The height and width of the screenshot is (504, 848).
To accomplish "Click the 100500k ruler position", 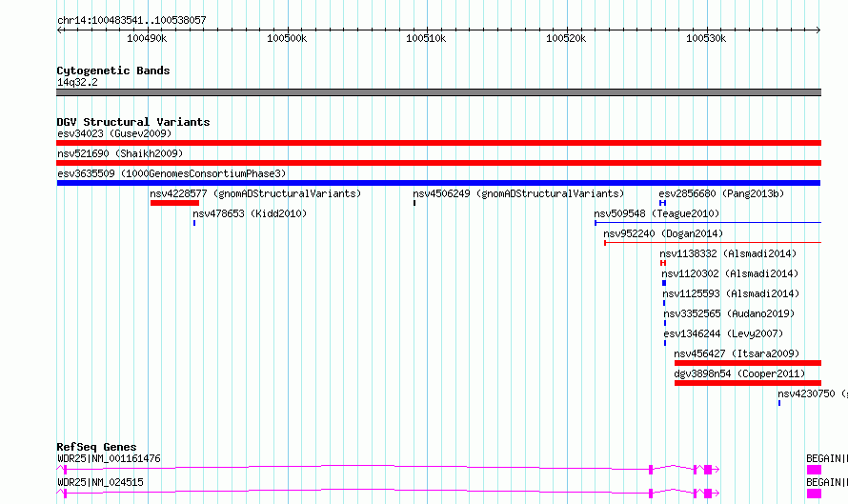I will pos(287,38).
